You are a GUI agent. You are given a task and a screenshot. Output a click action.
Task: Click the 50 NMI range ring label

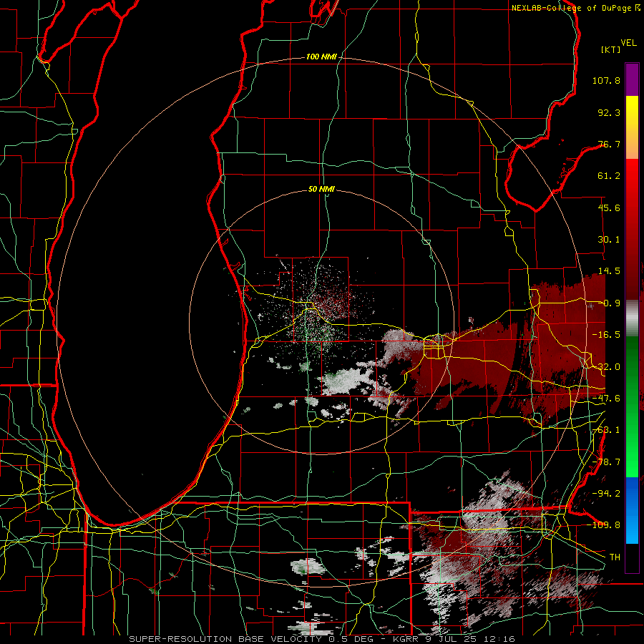[x=321, y=189]
